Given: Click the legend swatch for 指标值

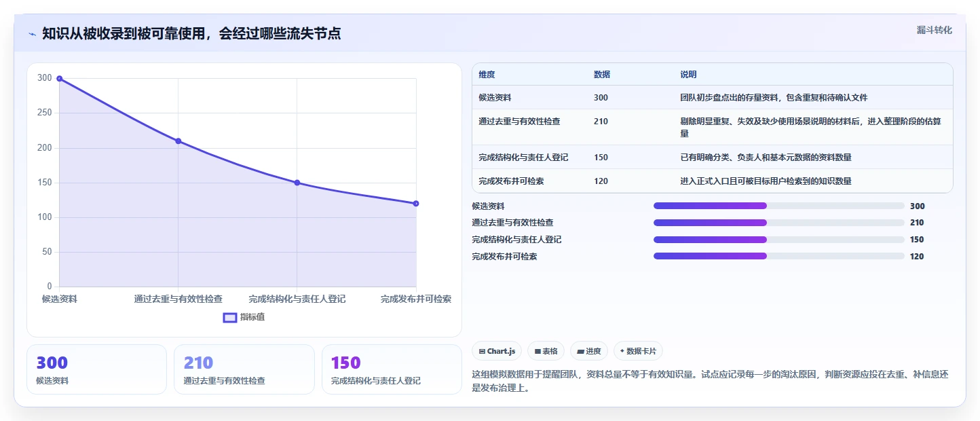Looking at the screenshot, I should pos(230,317).
